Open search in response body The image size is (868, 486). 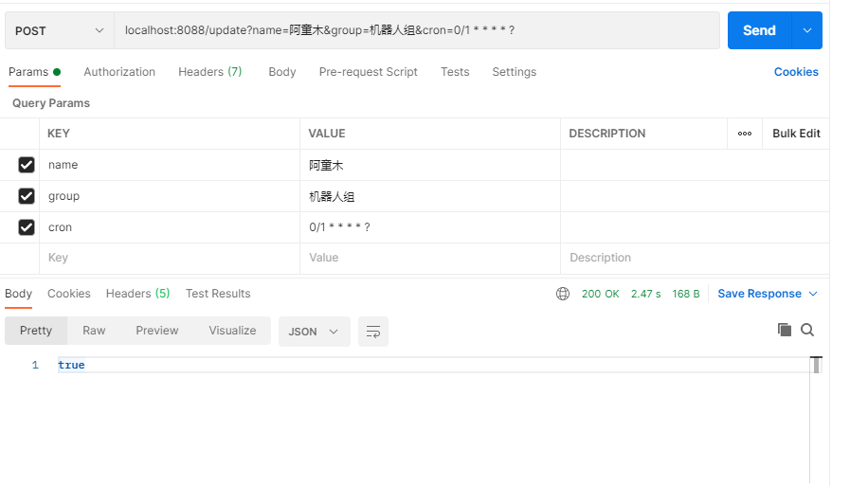(807, 330)
